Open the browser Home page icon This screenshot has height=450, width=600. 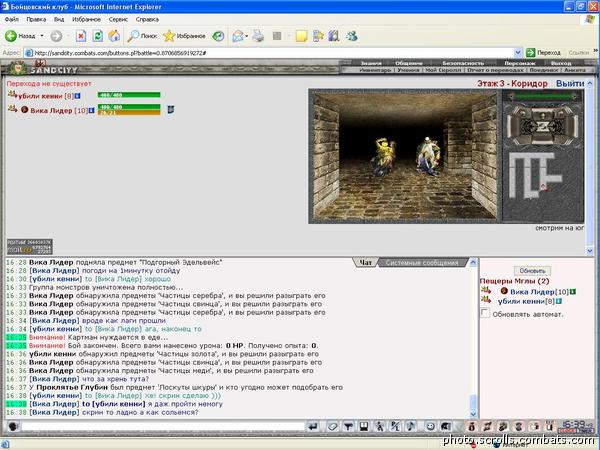(114, 36)
